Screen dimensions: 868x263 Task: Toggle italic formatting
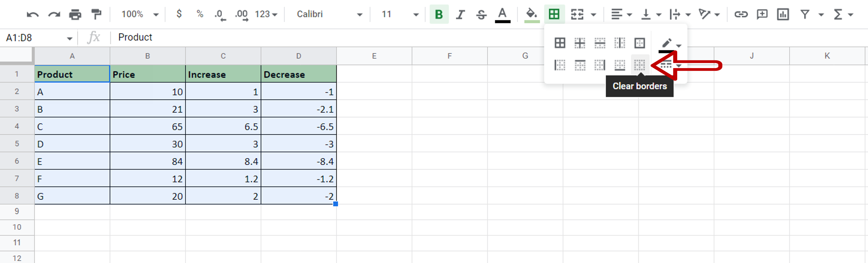click(460, 14)
